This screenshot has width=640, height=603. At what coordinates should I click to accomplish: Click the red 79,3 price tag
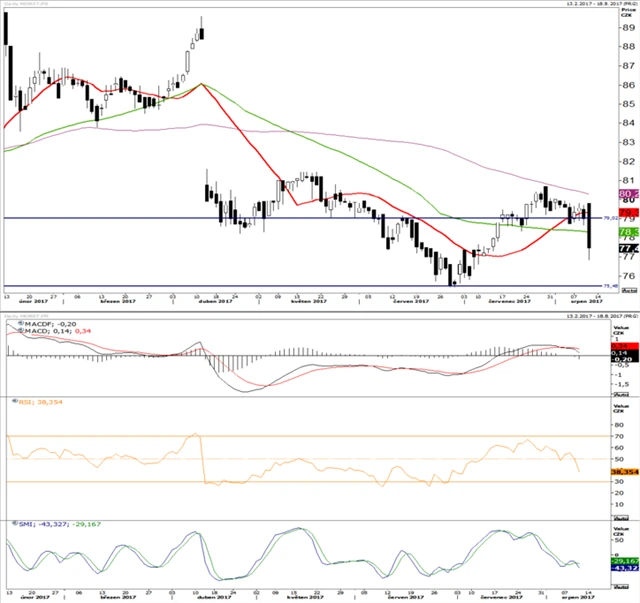pyautogui.click(x=629, y=213)
